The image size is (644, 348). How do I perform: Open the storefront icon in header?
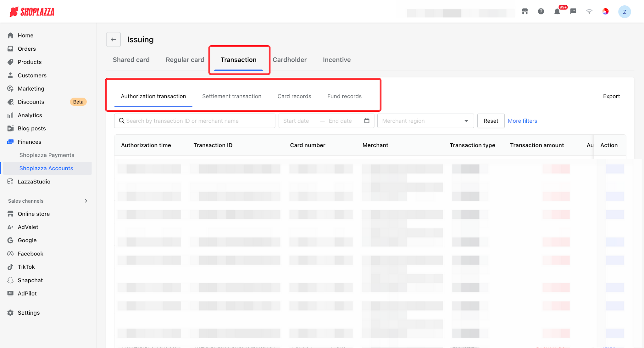525,12
